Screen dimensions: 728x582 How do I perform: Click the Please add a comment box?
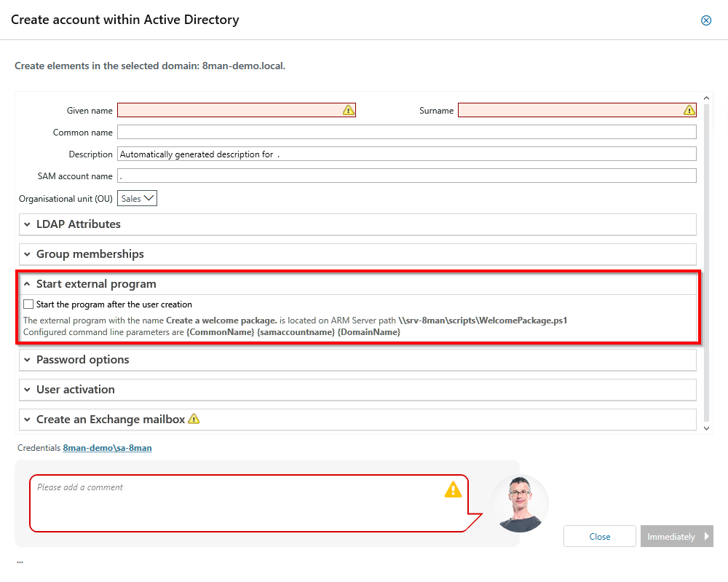(x=233, y=503)
